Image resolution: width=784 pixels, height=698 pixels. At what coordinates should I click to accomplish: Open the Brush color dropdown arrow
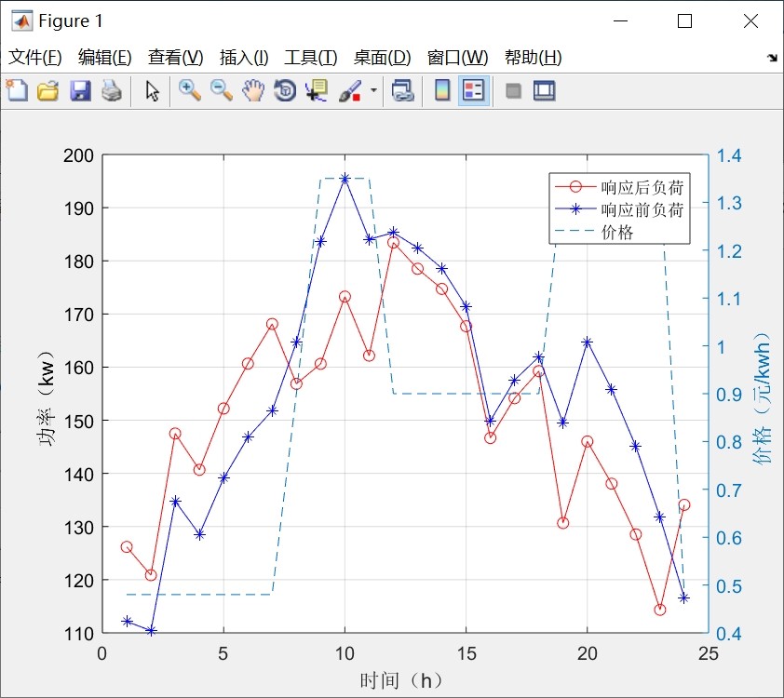tap(373, 91)
